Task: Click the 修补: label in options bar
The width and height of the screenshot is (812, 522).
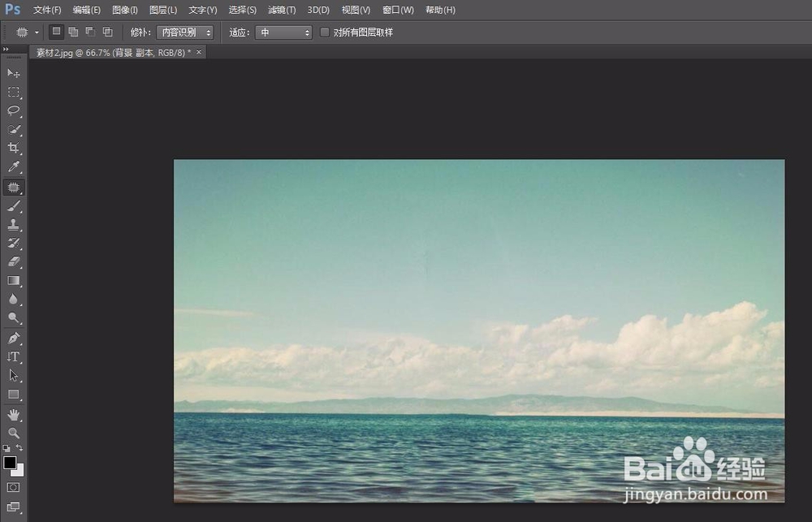Action: (x=140, y=32)
